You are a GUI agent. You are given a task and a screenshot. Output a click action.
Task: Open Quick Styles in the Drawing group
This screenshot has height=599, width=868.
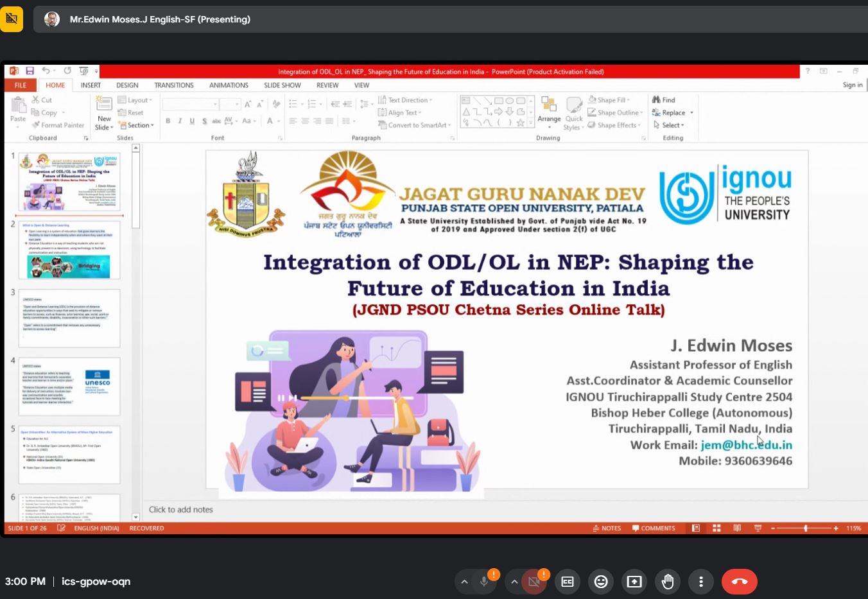(x=573, y=113)
